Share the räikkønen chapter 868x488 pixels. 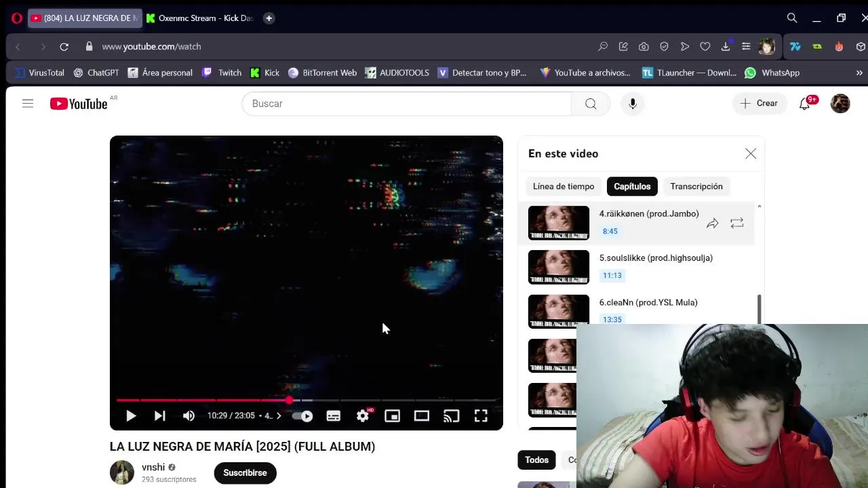tap(712, 223)
